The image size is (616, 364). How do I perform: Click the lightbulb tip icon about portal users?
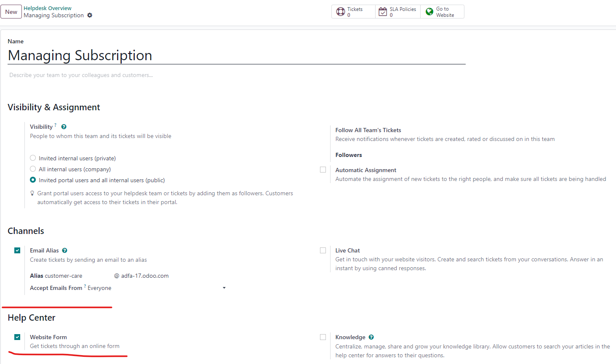coord(32,193)
